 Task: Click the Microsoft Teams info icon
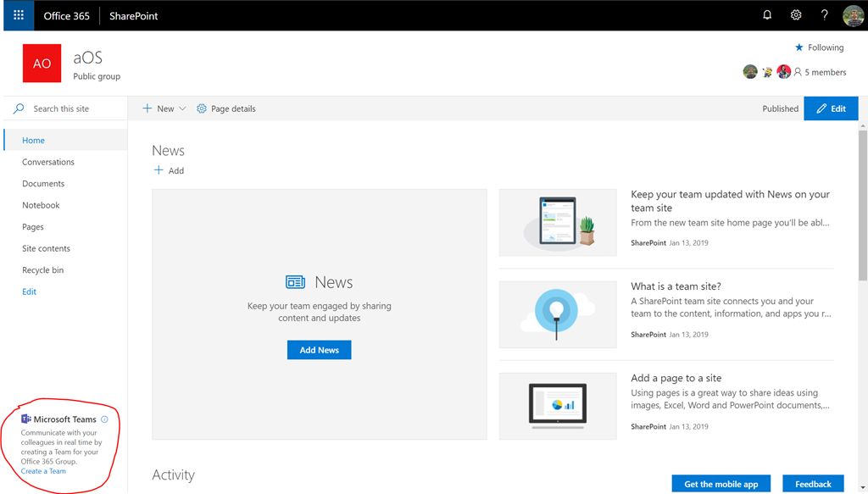(x=104, y=419)
